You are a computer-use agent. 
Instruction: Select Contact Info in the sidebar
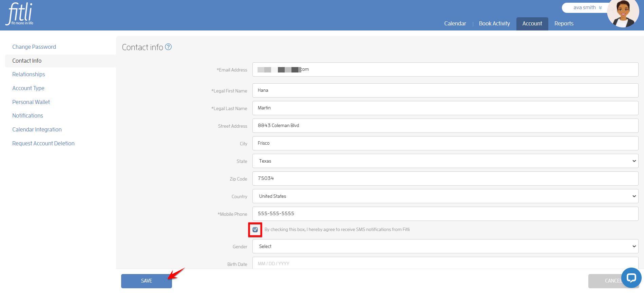(27, 61)
